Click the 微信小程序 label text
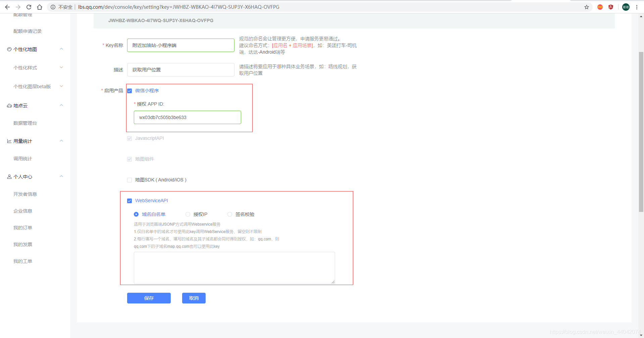Screen dimensions: 644x338 (x=147, y=91)
